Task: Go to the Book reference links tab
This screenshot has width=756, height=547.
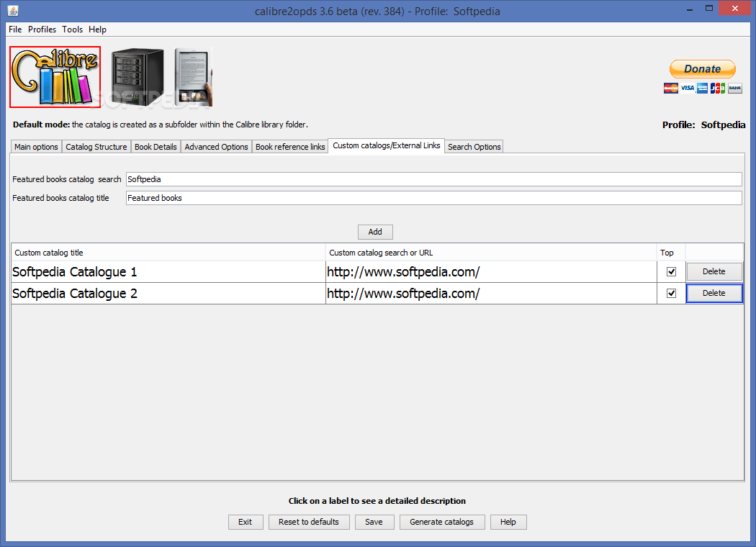Action: click(290, 147)
